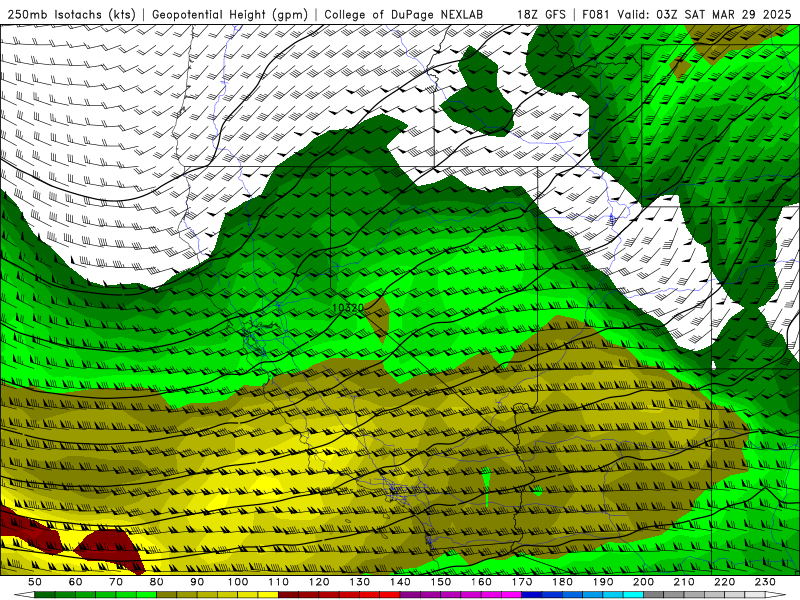The image size is (800, 600).
Task: Click the '250mb Isotachs (kts)' title text
Action: 71,14
